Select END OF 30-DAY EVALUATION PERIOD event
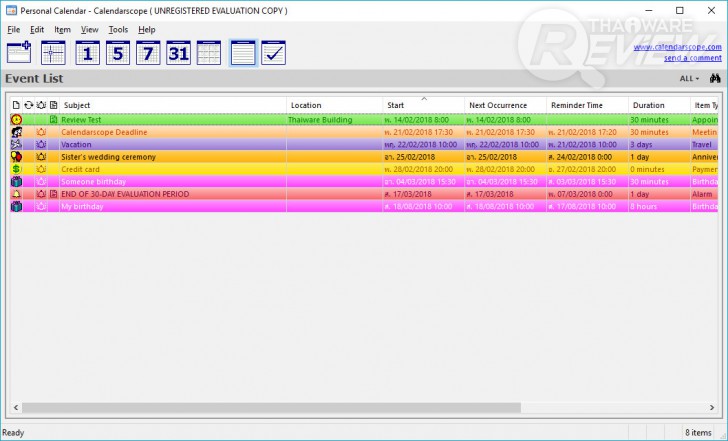 pos(364,194)
